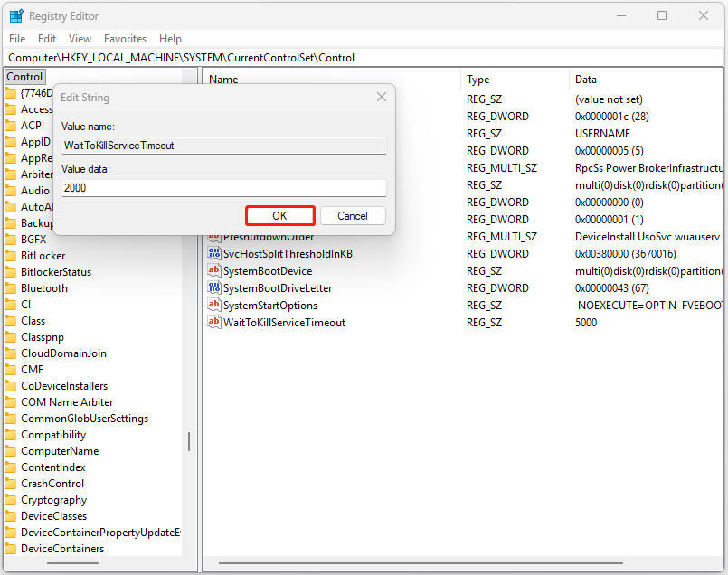This screenshot has height=575, width=728.
Task: Open the File menu
Action: [17, 39]
